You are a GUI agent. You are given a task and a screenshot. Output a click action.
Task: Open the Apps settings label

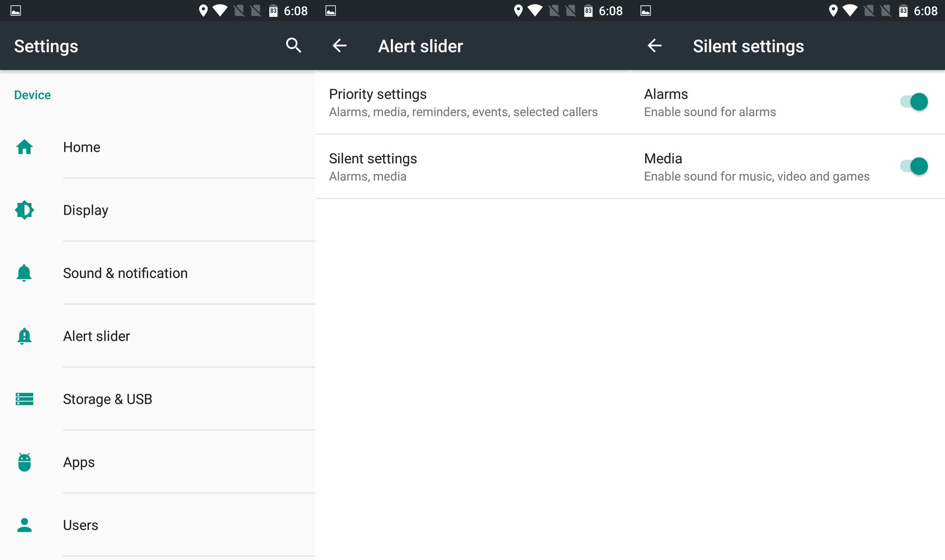coord(79,462)
